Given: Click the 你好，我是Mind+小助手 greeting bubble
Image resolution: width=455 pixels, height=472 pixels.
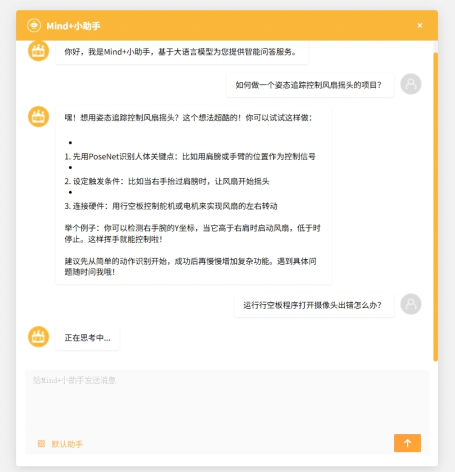Looking at the screenshot, I should [x=182, y=52].
